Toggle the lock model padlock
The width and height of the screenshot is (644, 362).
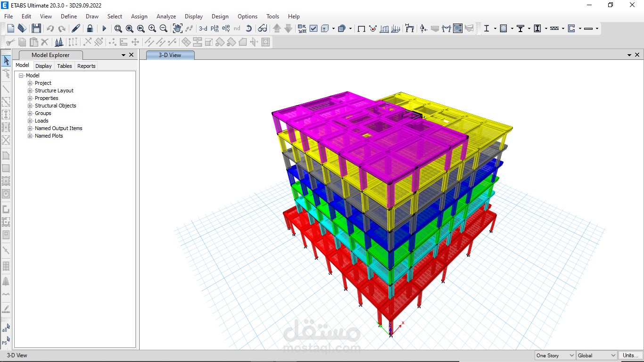(90, 28)
